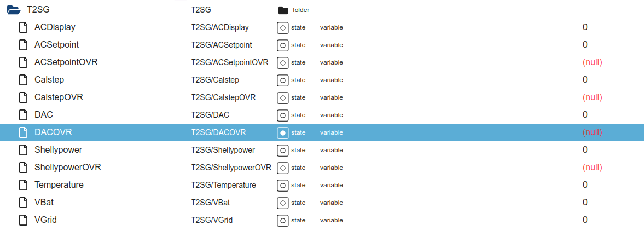Select the Temperature tree row
Image resolution: width=644 pixels, height=231 pixels.
click(x=322, y=185)
